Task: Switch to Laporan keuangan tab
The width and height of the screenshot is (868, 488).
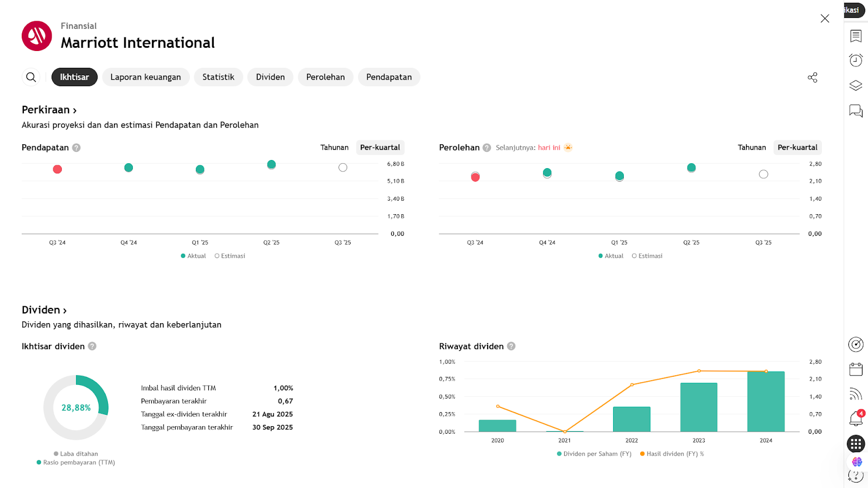Action: [x=145, y=77]
